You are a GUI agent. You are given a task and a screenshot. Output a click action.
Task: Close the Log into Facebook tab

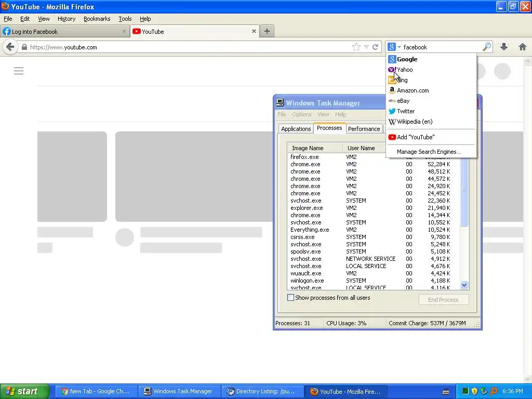click(124, 31)
